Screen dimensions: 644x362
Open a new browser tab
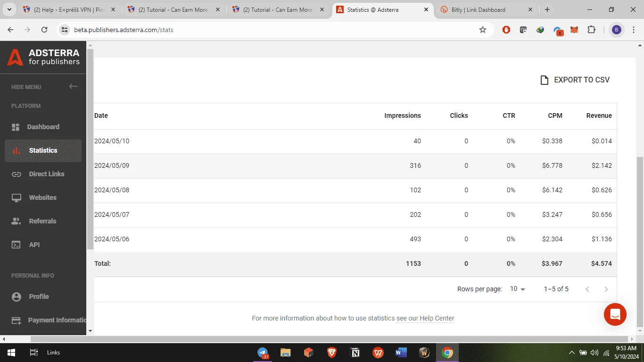point(547,9)
